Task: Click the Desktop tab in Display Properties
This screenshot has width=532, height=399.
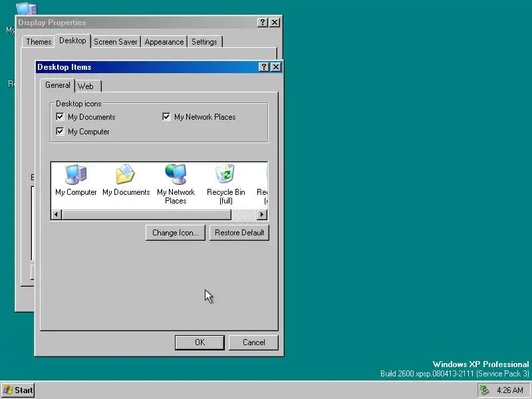Action: [x=72, y=41]
